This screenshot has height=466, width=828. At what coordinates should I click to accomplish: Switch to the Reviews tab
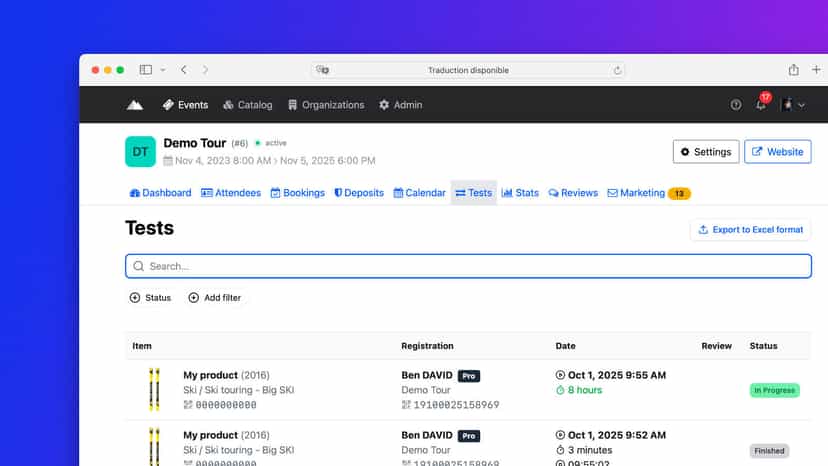573,193
